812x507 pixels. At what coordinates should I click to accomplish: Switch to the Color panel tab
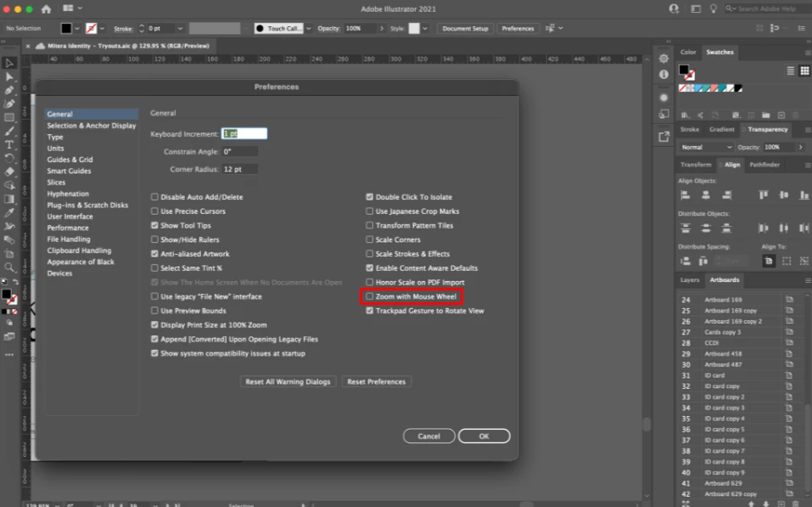[x=688, y=52]
